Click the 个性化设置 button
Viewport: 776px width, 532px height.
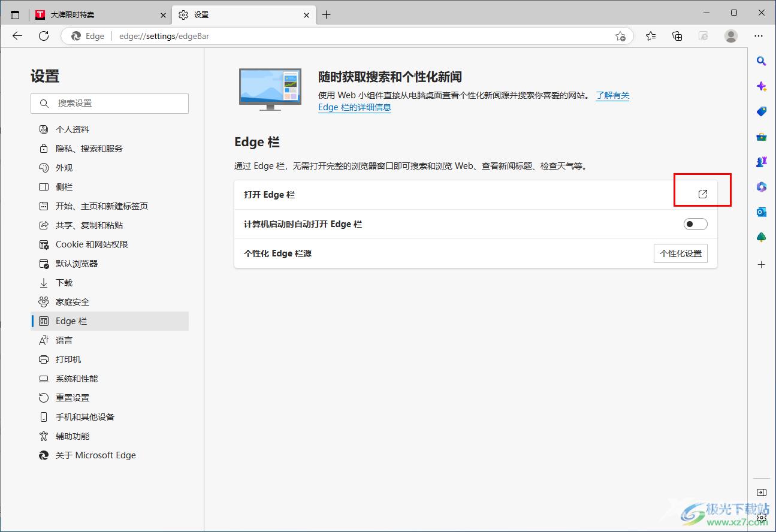point(680,253)
